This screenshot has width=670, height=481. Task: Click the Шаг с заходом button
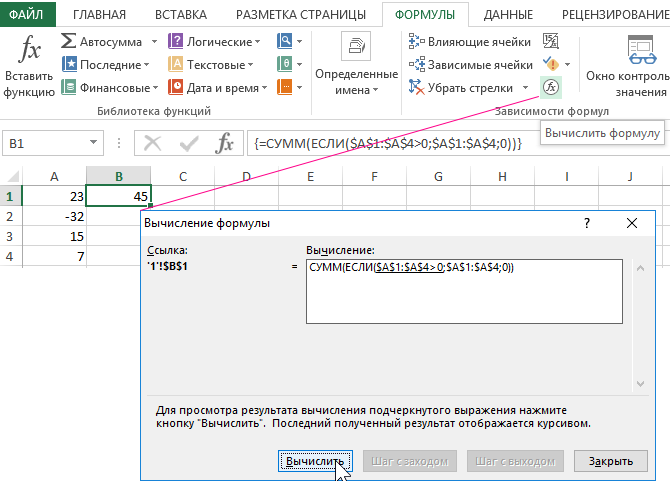click(x=409, y=461)
